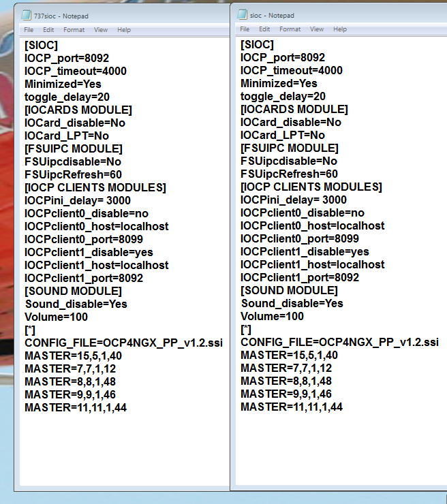Open Help menu in 737sioc window
The image size is (447, 504).
tap(123, 30)
